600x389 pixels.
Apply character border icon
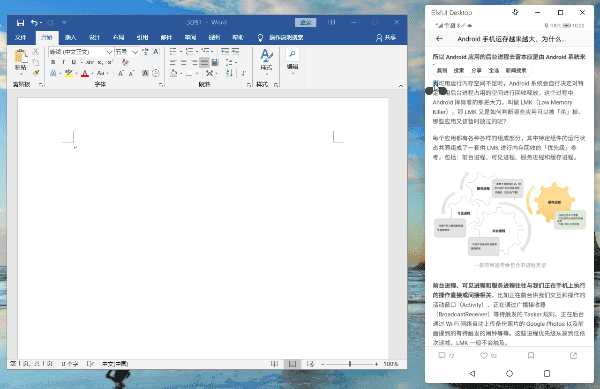coord(155,51)
